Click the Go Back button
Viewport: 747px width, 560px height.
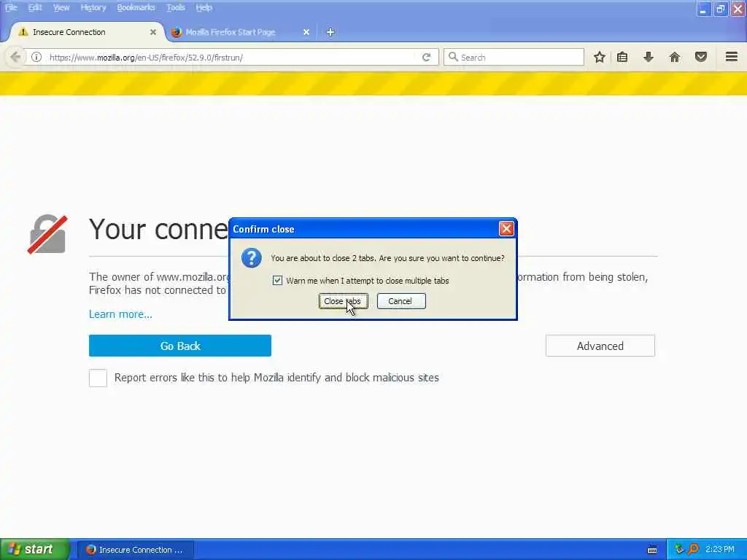tap(180, 346)
